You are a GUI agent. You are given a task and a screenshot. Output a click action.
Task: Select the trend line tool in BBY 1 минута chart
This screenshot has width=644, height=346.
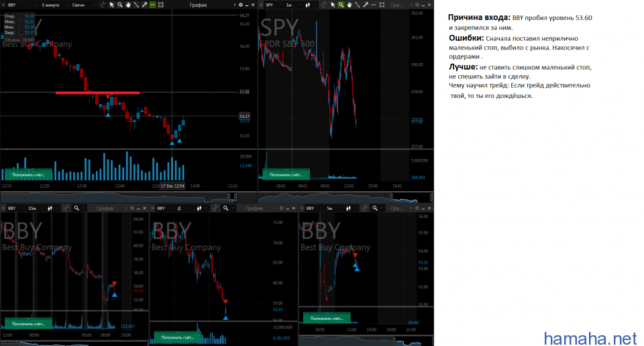(x=136, y=5)
